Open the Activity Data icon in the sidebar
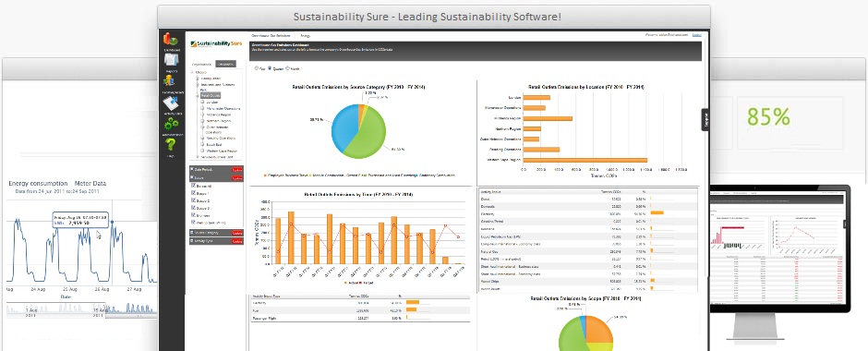868x351 pixels. pos(171,103)
